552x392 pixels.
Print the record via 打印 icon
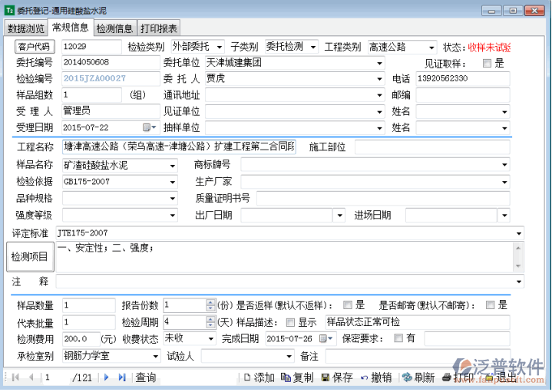(448, 377)
